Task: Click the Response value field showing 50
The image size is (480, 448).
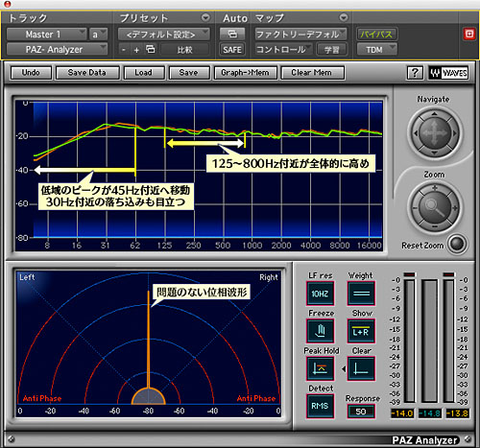Action: (361, 412)
